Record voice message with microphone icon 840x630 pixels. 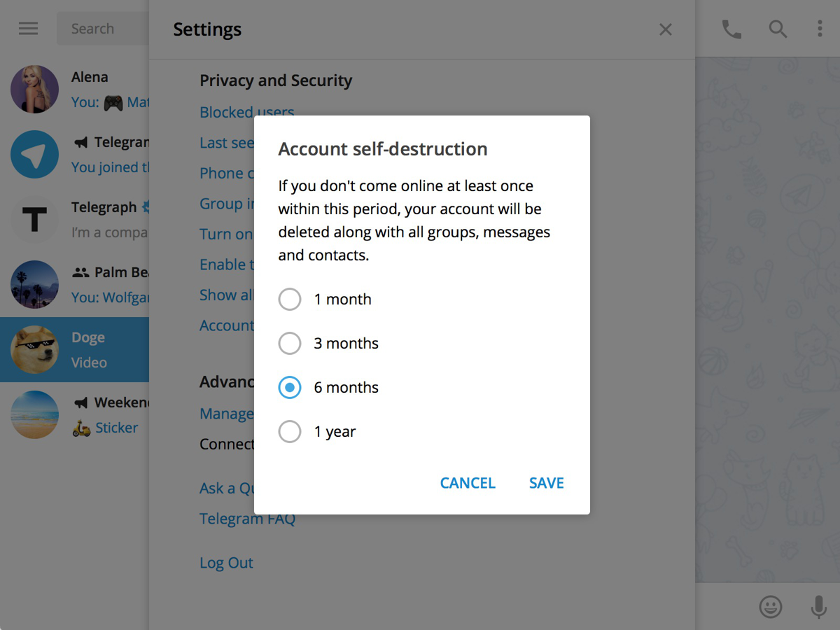pyautogui.click(x=818, y=606)
